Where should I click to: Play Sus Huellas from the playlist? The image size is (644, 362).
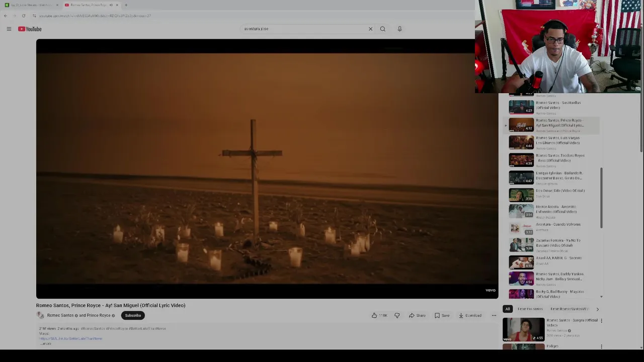click(x=551, y=107)
